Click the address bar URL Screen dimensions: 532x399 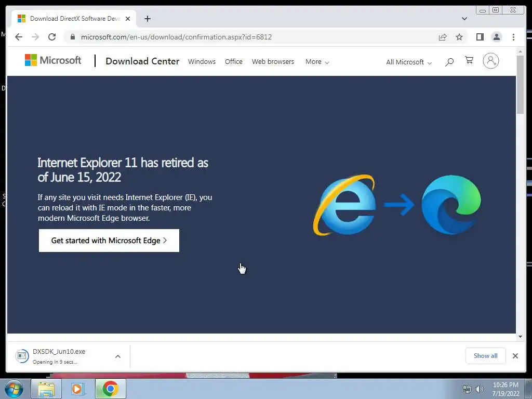pos(176,37)
